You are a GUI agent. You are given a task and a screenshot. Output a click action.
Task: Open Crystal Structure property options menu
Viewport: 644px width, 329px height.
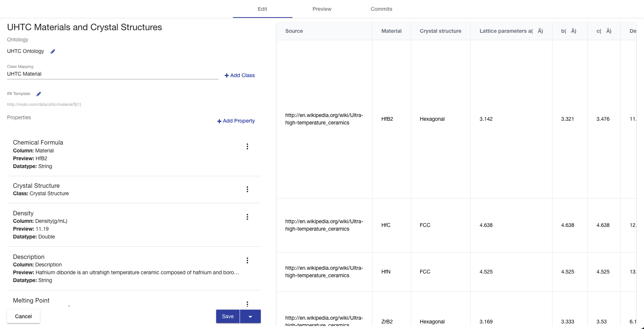point(247,189)
